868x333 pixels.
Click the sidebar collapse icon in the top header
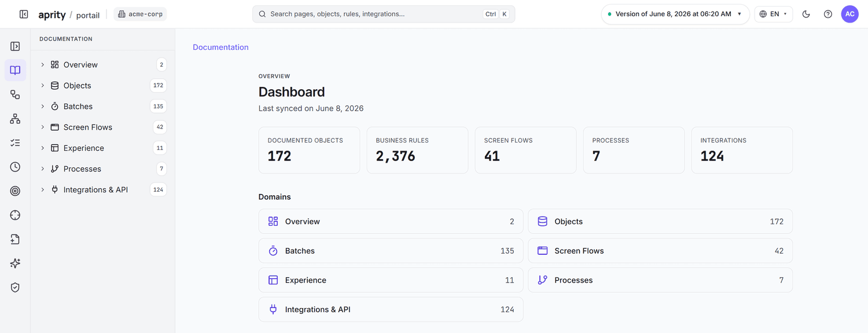(x=24, y=14)
